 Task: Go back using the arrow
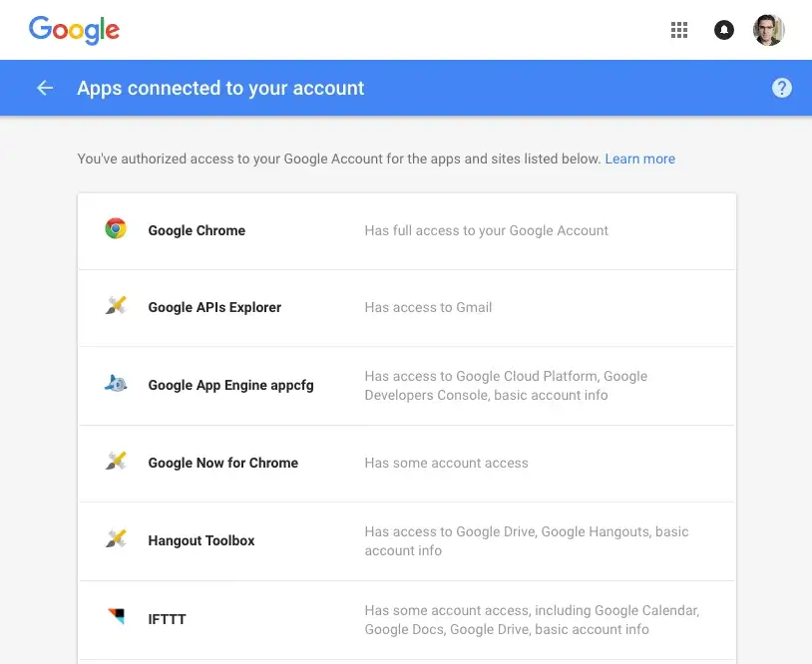(45, 88)
